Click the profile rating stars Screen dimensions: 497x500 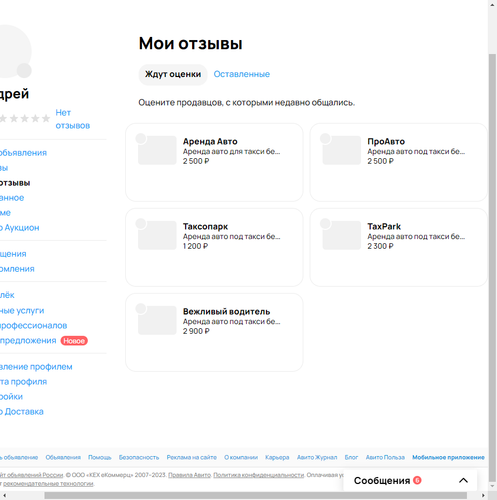click(x=25, y=118)
